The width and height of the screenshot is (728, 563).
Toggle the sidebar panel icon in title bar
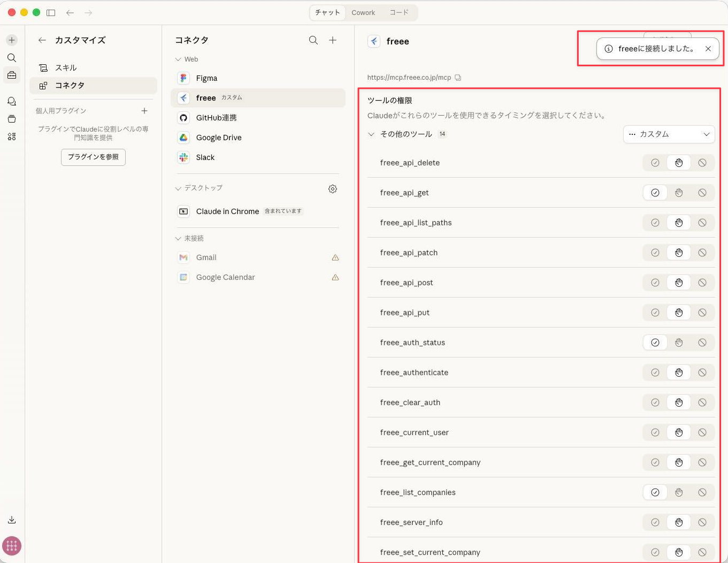pos(51,12)
